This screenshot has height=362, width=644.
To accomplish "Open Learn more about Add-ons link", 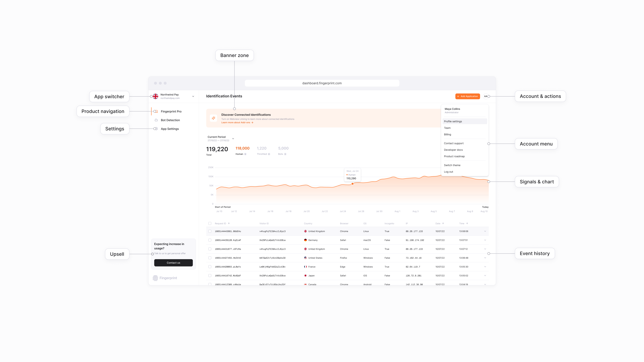I will (x=237, y=123).
